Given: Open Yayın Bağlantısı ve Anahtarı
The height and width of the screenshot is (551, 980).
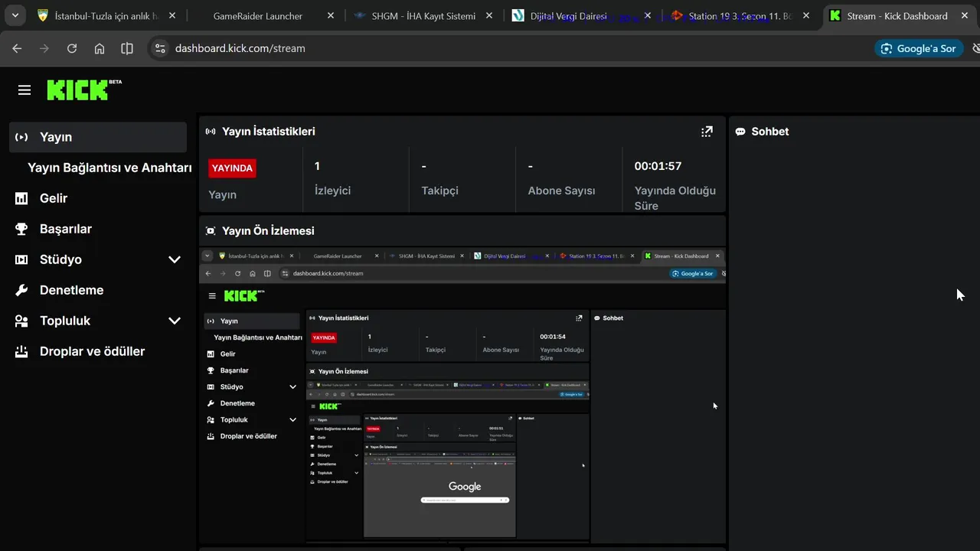Looking at the screenshot, I should click(109, 168).
